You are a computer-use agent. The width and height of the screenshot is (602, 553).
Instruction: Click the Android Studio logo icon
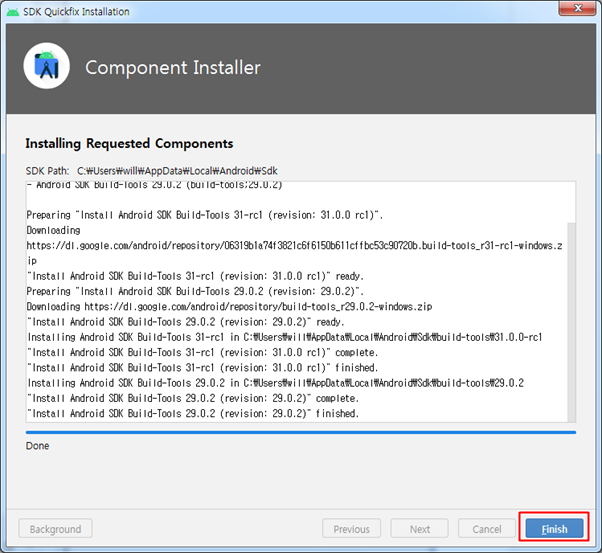tap(46, 66)
